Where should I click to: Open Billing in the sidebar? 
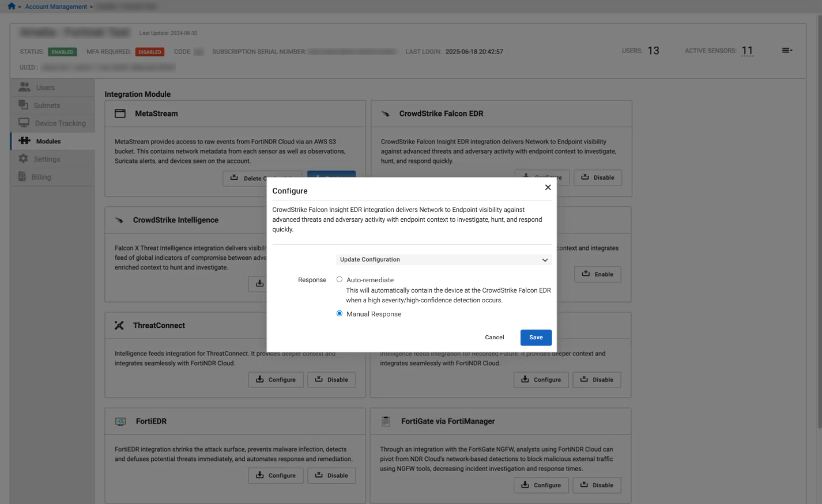pyautogui.click(x=52, y=177)
